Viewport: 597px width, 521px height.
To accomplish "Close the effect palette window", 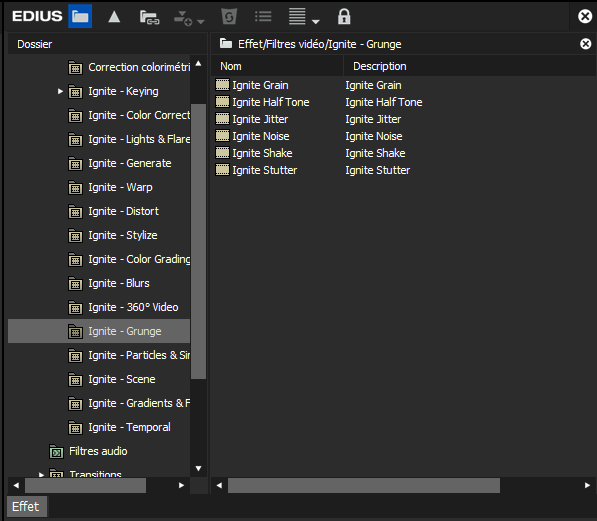I will 585,16.
